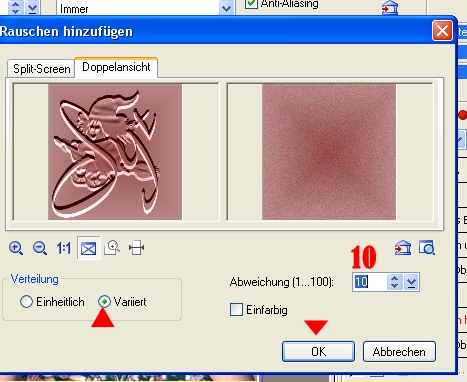The width and height of the screenshot is (467, 382).
Task: Switch to the Split-Screen tab
Action: (x=41, y=69)
